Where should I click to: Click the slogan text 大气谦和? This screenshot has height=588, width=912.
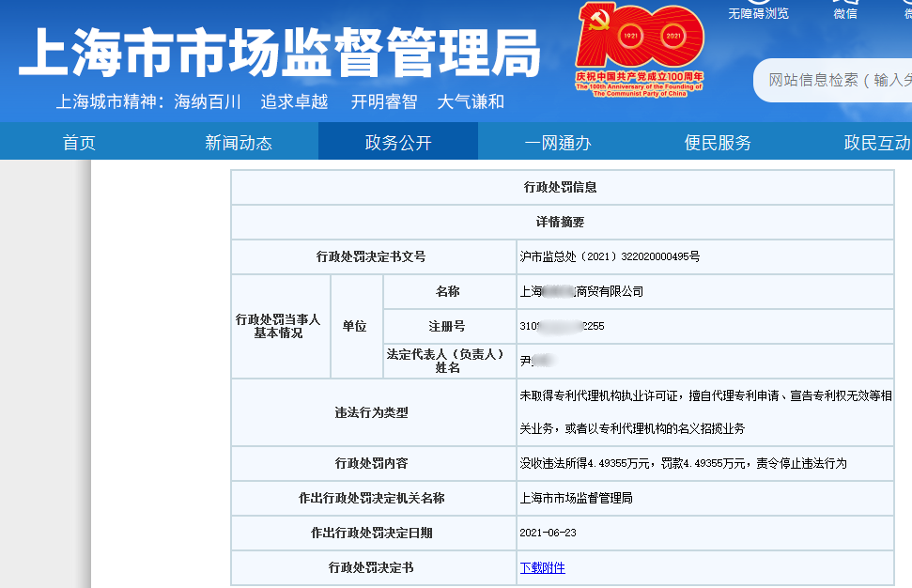click(x=471, y=101)
